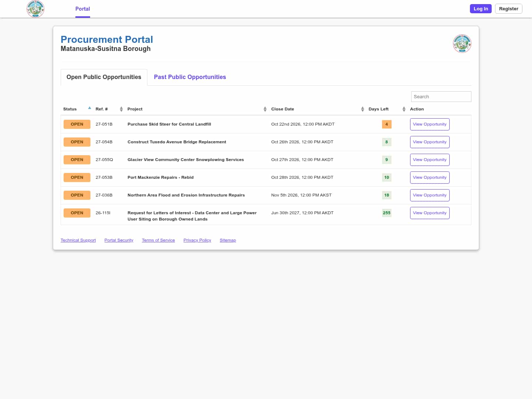
Task: Sort table by Status column arrow
Action: (89, 108)
